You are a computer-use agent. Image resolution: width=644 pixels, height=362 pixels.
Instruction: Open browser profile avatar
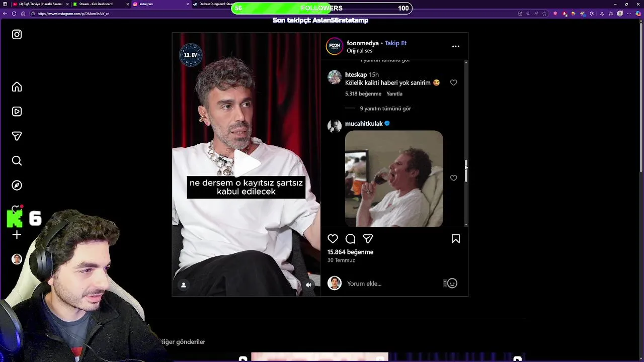tap(620, 14)
